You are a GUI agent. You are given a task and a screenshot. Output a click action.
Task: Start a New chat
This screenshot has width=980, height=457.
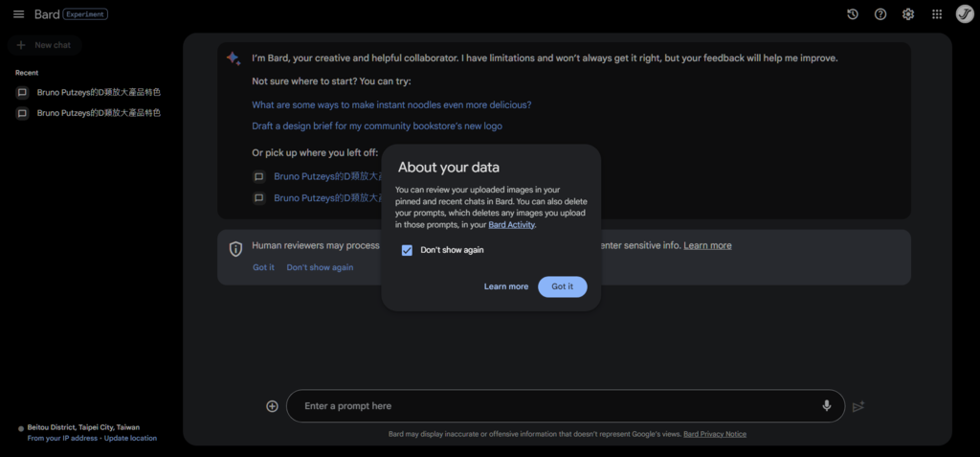(x=44, y=45)
